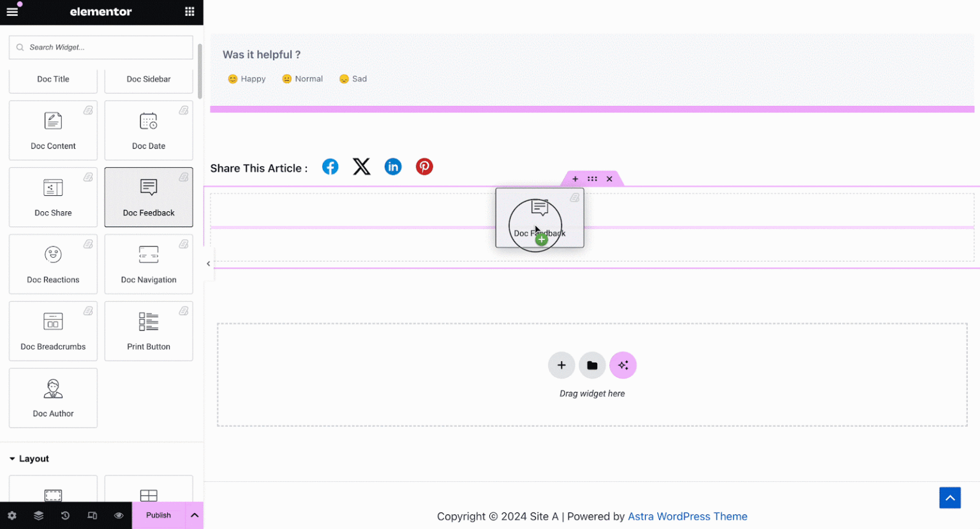980x529 pixels.
Task: Select the Print Button widget
Action: coord(149,331)
